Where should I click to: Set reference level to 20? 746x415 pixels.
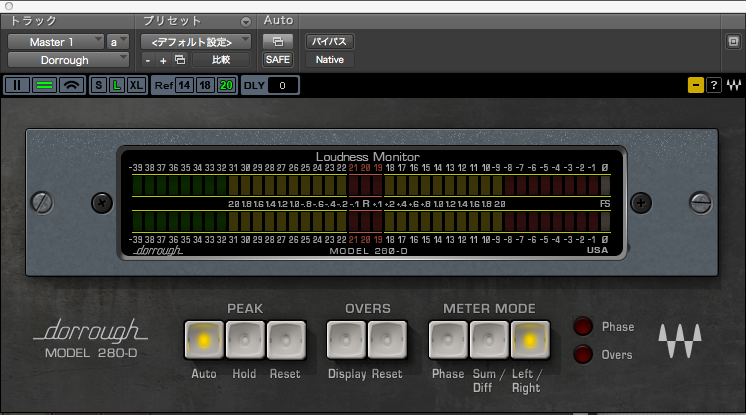tap(226, 85)
